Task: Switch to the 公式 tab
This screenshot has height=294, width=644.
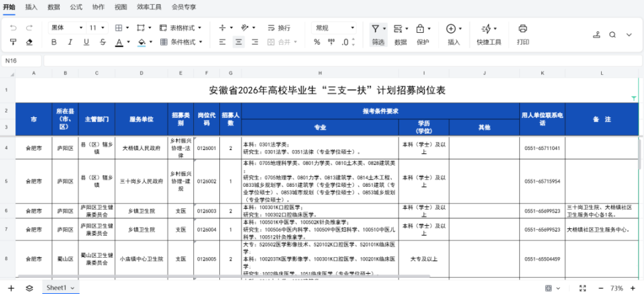Action: coord(76,7)
